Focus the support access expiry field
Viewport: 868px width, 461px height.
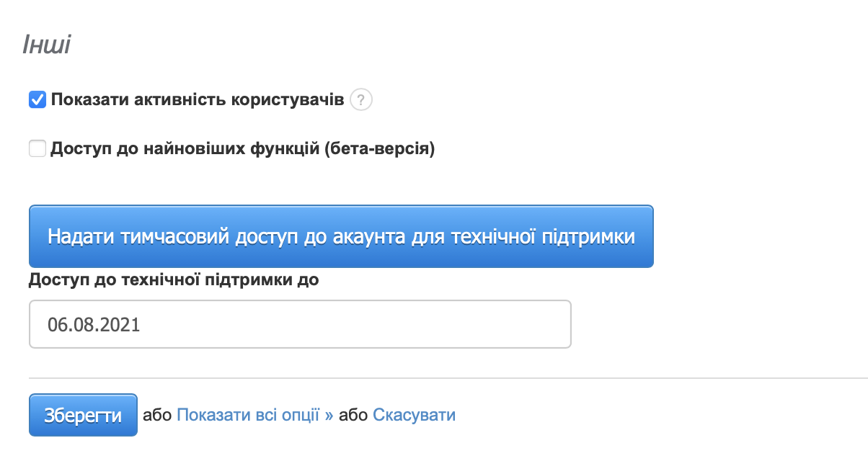tap(299, 324)
